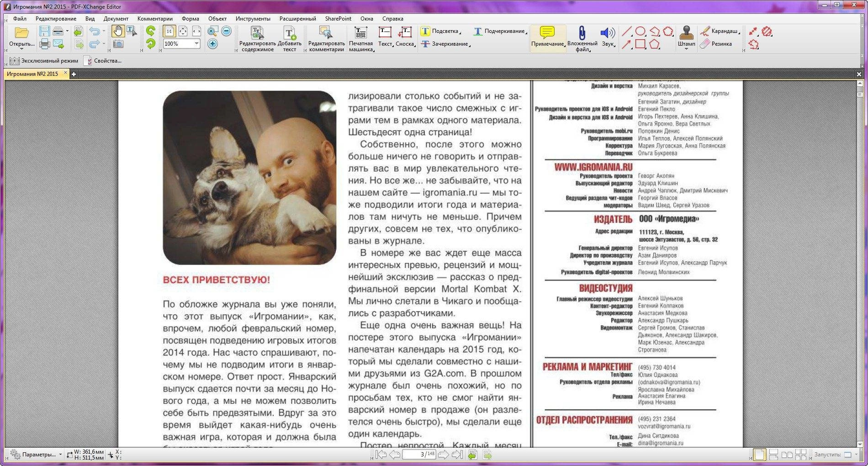Image resolution: width=868 pixels, height=466 pixels.
Task: Select the Highlight (Подсветка) tool
Action: click(440, 31)
